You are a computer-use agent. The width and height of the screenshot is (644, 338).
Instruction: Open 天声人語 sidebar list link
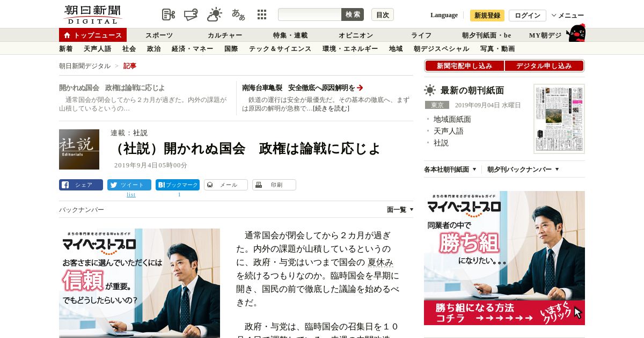point(449,131)
